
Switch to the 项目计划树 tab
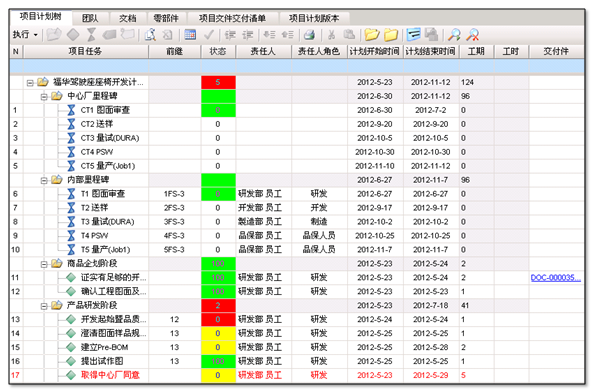(41, 17)
